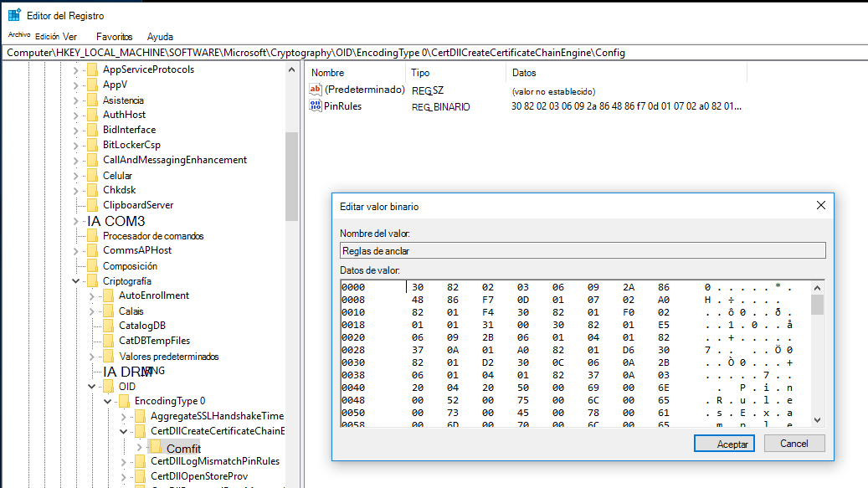This screenshot has width=868, height=488.
Task: Select the Calais folder icon
Action: coord(109,311)
